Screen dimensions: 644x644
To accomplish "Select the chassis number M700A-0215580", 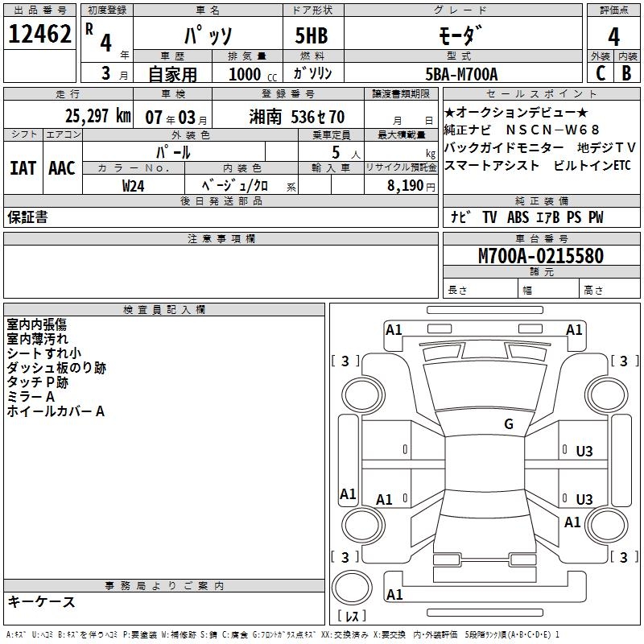I will point(541,255).
